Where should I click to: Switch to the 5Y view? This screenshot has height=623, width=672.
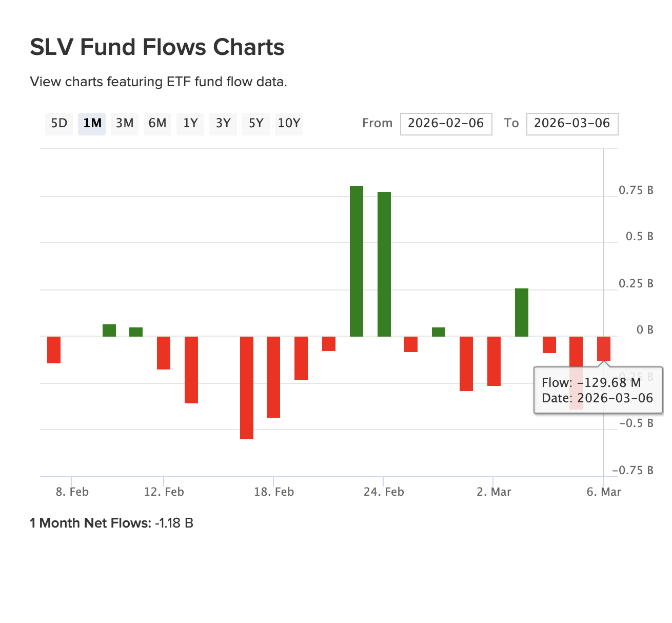point(255,123)
